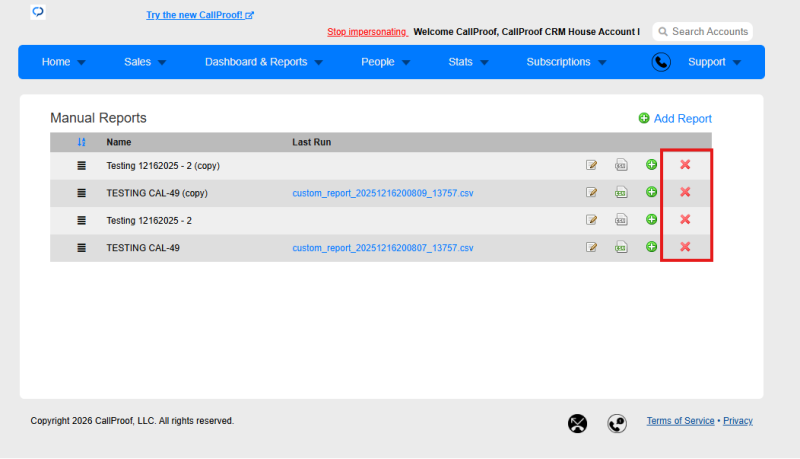Click drag handle for 'TESTING CAL-49 (copy)' row

click(81, 193)
